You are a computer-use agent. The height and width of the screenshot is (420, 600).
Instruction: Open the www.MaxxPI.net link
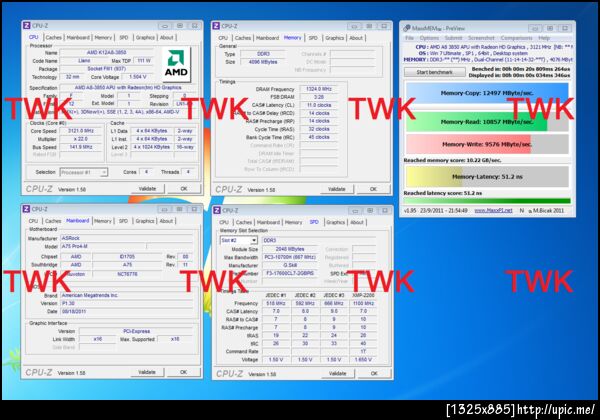[493, 210]
